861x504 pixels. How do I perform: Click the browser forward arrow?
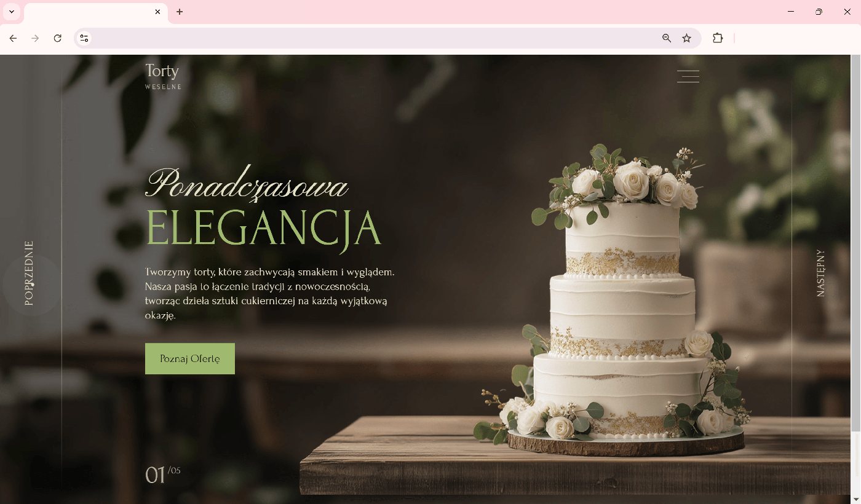35,38
